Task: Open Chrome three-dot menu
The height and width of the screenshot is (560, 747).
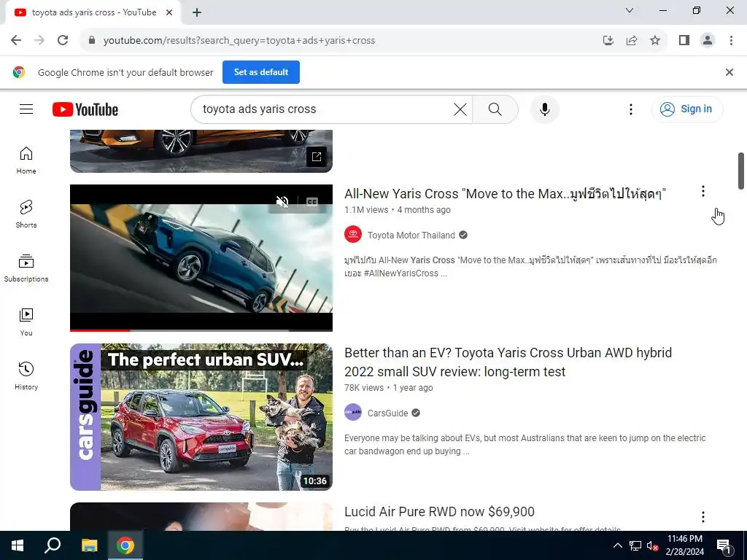Action: [x=731, y=41]
